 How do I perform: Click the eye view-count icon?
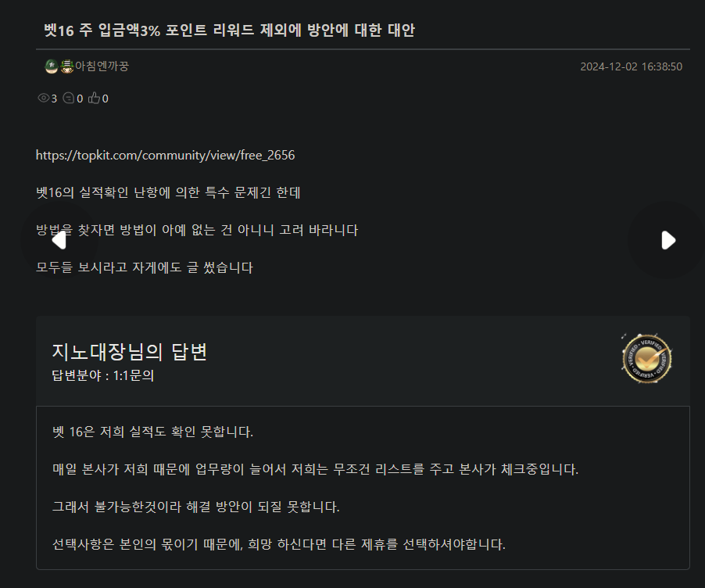click(44, 98)
